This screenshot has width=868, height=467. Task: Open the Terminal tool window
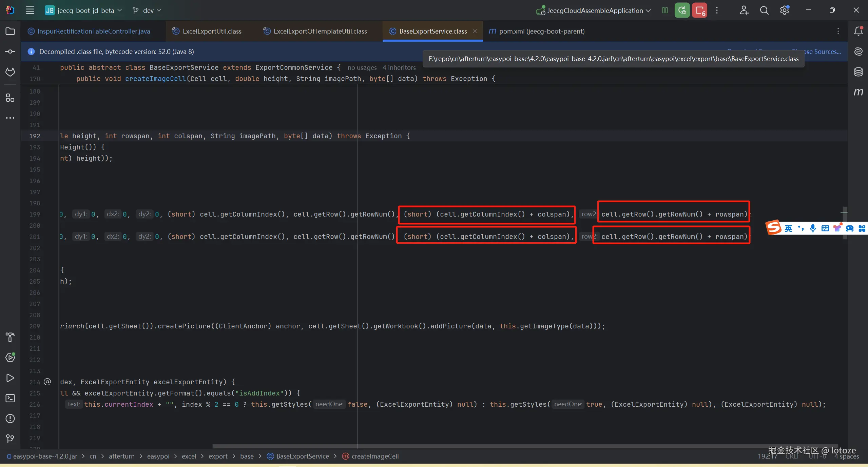pyautogui.click(x=10, y=398)
